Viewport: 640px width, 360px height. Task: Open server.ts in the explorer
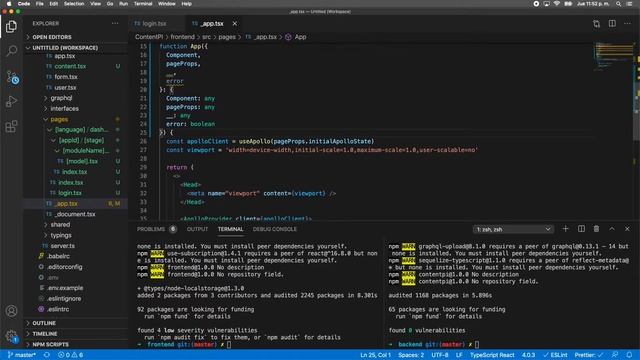point(62,246)
